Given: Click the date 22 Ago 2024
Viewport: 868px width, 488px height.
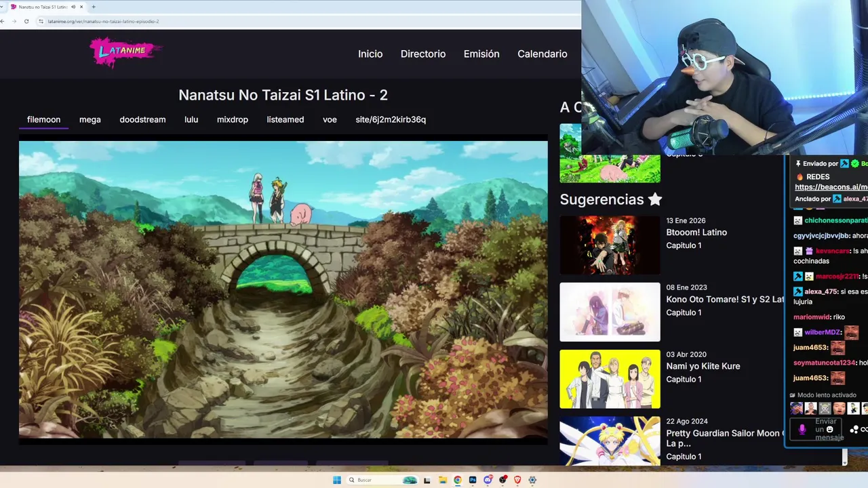Looking at the screenshot, I should [687, 422].
